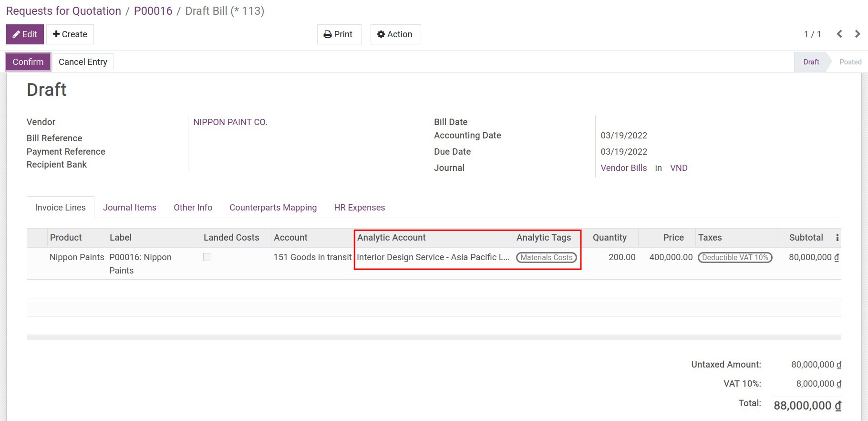The image size is (868, 421).
Task: Go to next record arrow
Action: [x=858, y=34]
